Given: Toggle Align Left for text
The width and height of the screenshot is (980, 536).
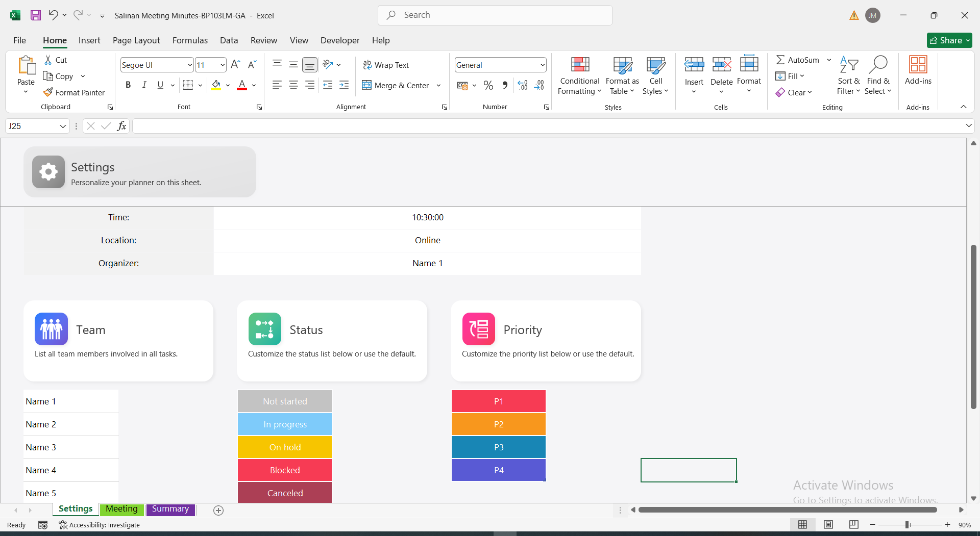Looking at the screenshot, I should (x=277, y=85).
